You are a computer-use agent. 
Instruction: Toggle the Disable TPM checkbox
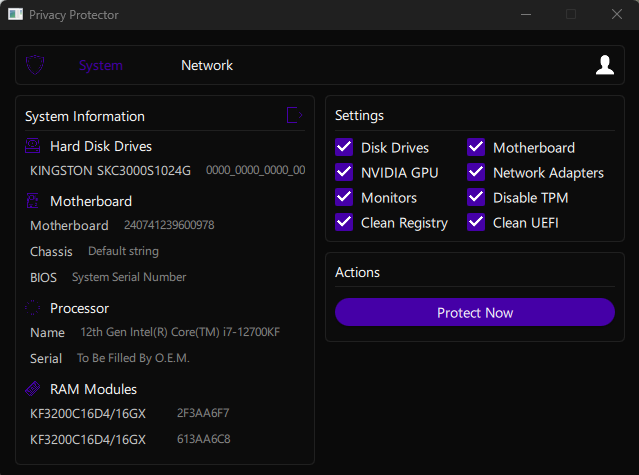coord(476,197)
